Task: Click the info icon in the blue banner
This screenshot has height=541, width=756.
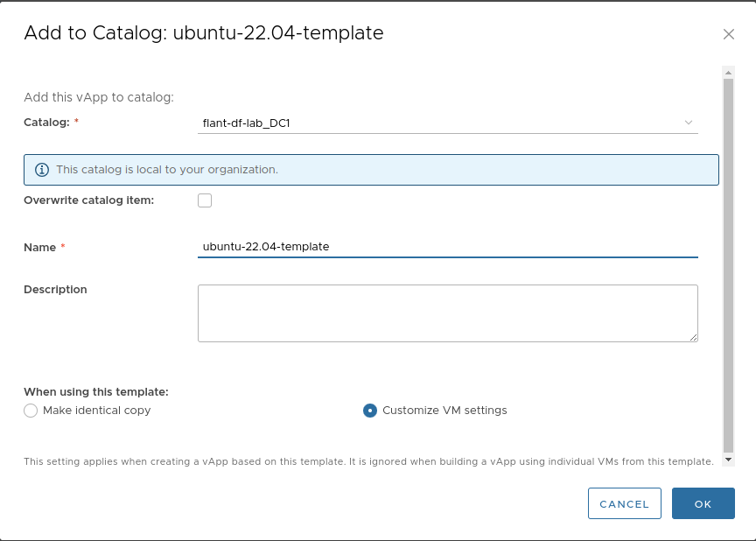Action: click(42, 170)
